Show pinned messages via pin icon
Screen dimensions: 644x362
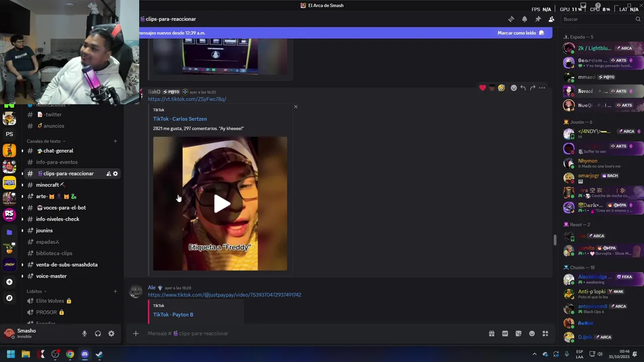pos(538,19)
